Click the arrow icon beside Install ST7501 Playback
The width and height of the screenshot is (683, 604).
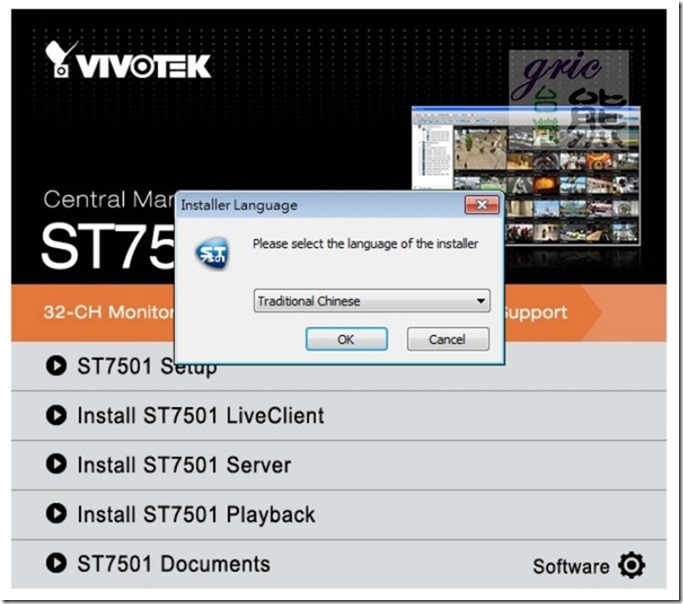coord(56,513)
